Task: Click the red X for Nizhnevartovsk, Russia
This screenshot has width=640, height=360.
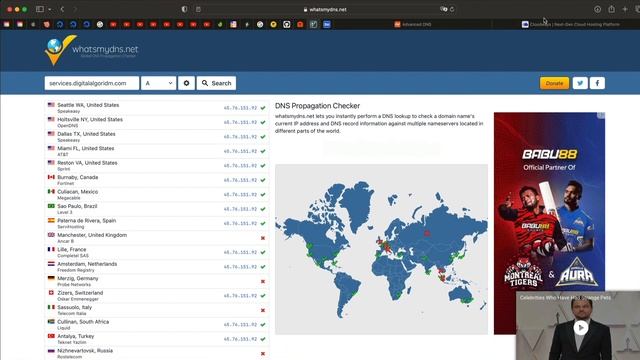Action: coord(263,353)
